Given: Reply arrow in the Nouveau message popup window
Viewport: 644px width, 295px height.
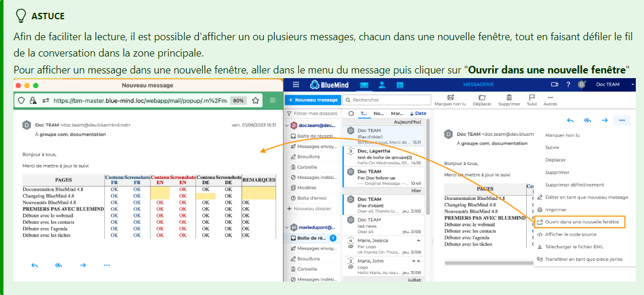Looking at the screenshot, I should tap(35, 265).
